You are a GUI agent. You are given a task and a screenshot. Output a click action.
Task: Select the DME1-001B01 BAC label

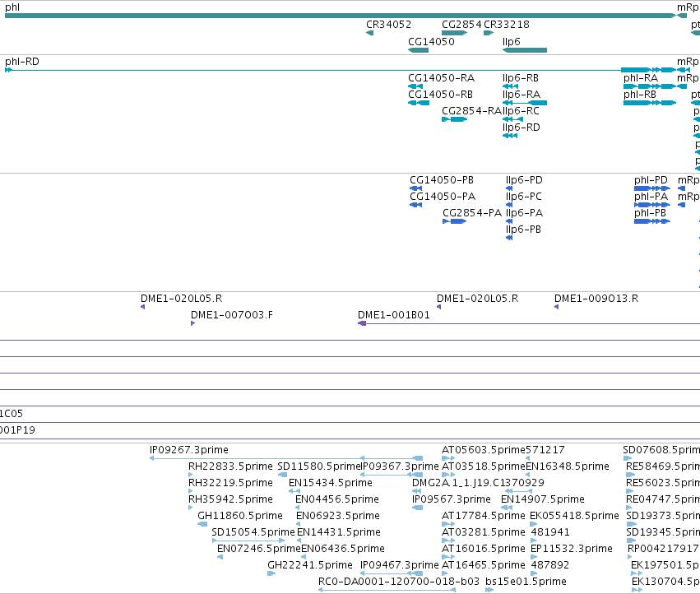tap(394, 315)
